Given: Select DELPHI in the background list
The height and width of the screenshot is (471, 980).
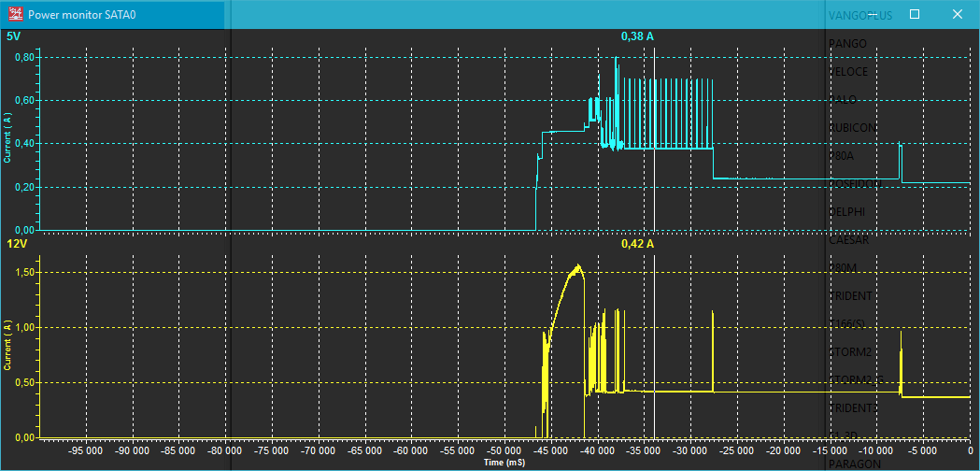Looking at the screenshot, I should point(846,211).
